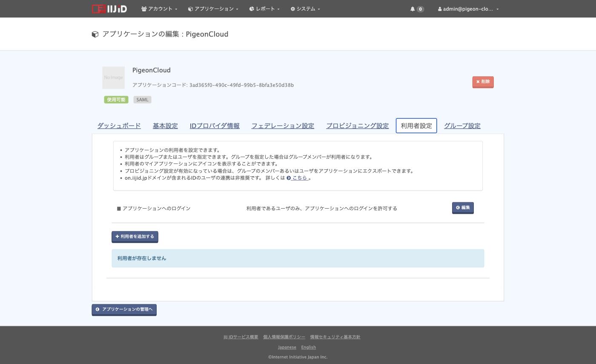Click the 利用者が存在しません notice
The height and width of the screenshot is (364, 596).
coord(298,258)
